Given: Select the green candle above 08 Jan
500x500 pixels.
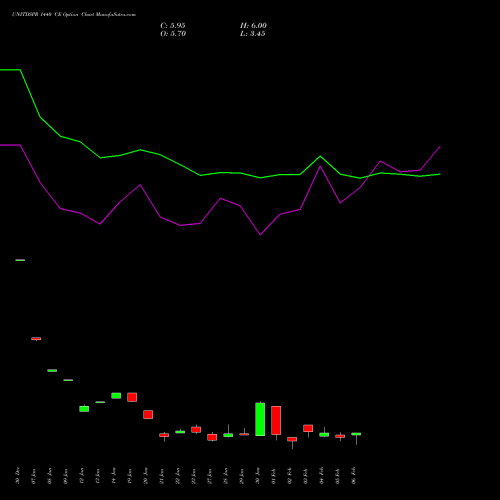Looking at the screenshot, I should (52, 370).
